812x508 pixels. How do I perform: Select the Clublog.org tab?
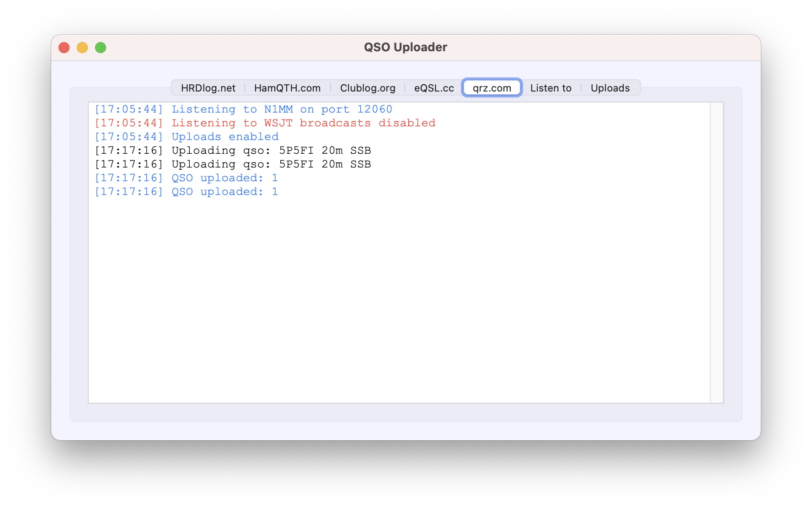tap(368, 88)
